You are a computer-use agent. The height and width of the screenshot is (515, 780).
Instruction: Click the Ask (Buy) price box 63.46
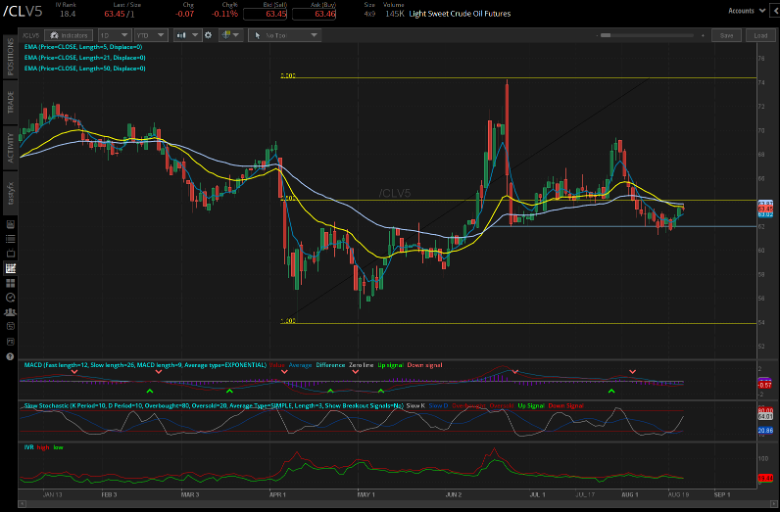pyautogui.click(x=314, y=14)
